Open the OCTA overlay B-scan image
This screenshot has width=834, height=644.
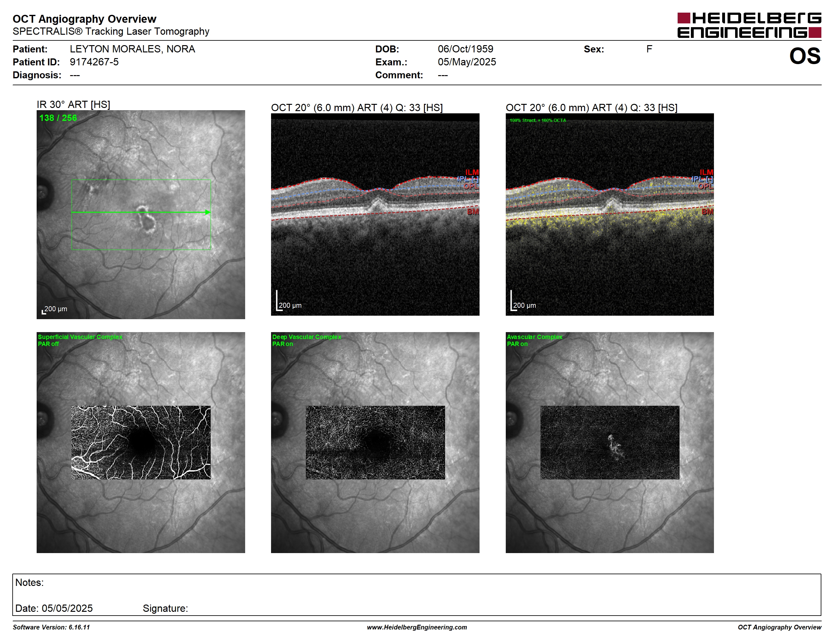(x=609, y=214)
